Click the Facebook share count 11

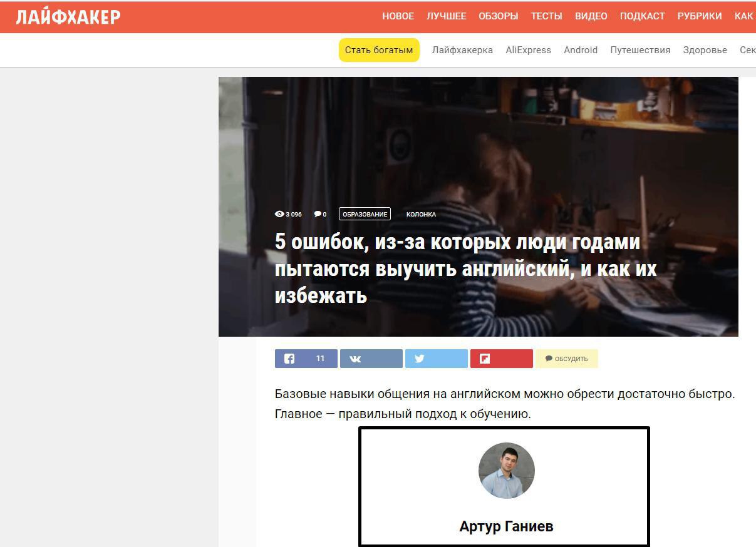(x=320, y=359)
